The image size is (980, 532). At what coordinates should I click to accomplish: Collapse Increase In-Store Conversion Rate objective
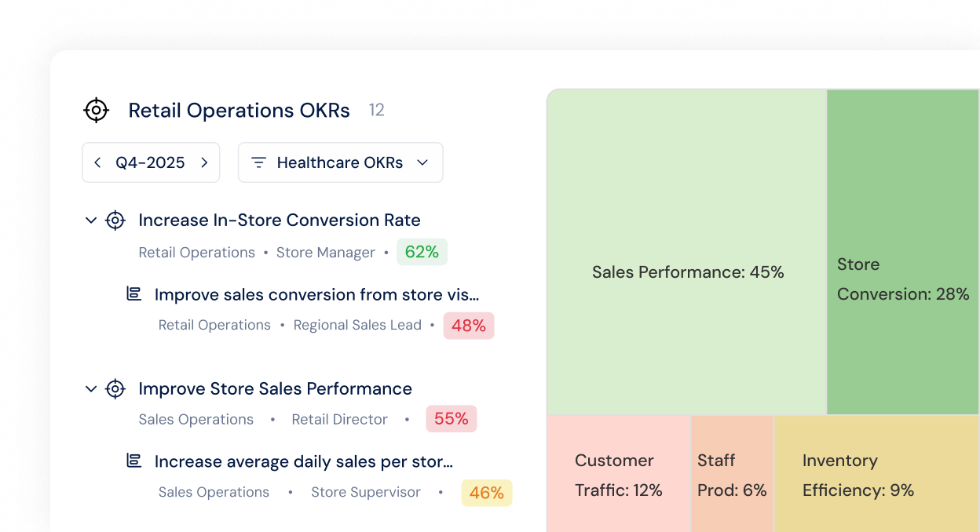[x=90, y=220]
